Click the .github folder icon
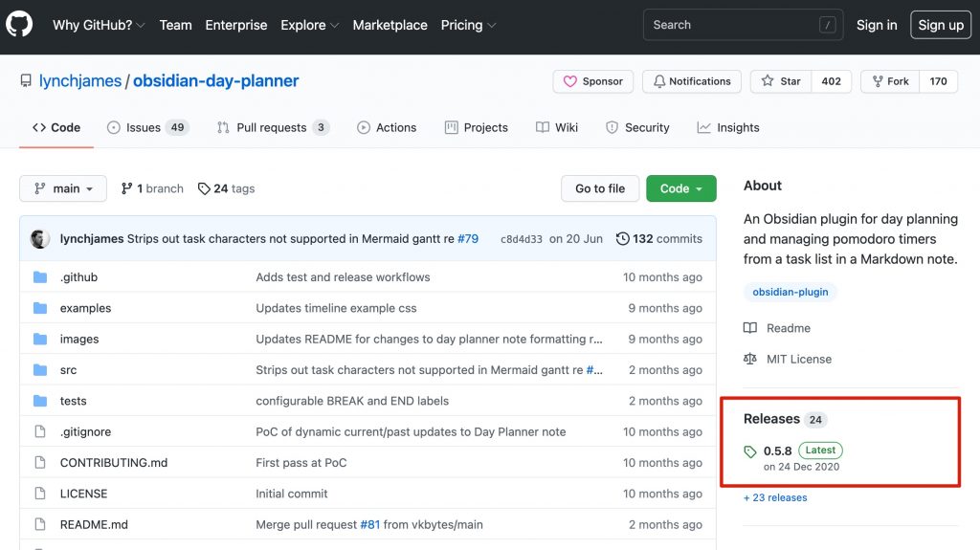 [40, 276]
